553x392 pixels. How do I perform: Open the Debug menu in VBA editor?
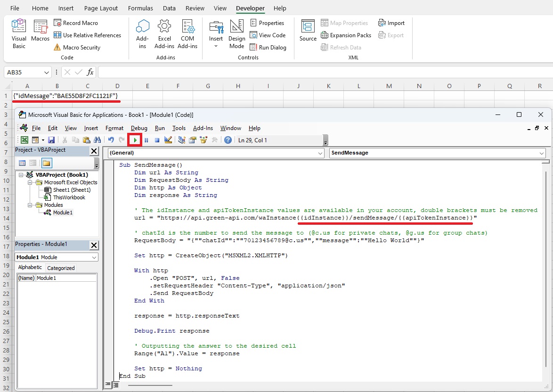pyautogui.click(x=139, y=128)
